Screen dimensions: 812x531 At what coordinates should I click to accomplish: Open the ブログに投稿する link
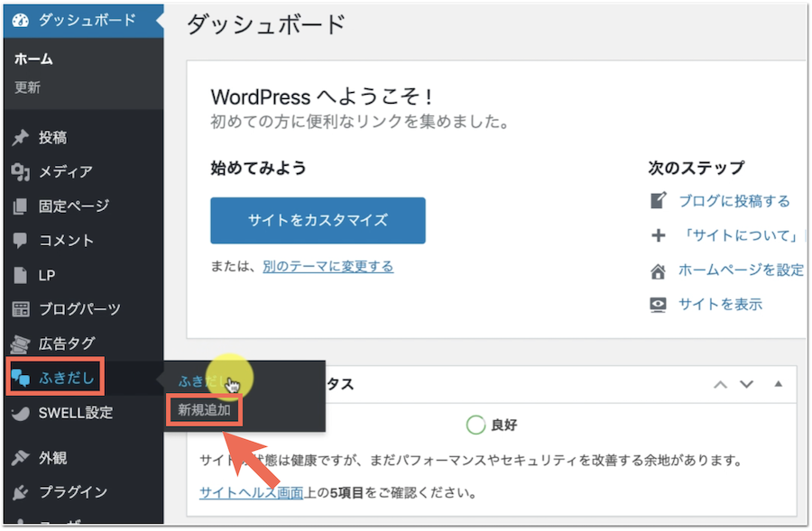coord(734,200)
